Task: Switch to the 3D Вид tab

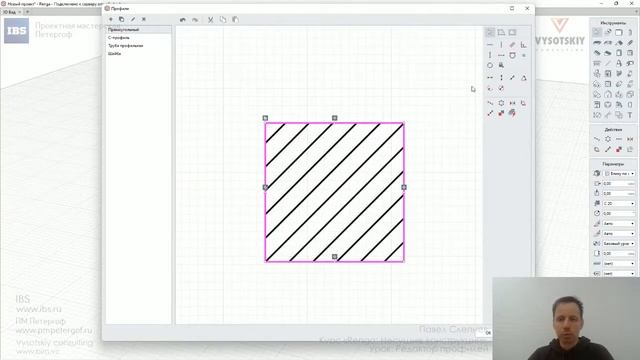Action: click(9, 12)
